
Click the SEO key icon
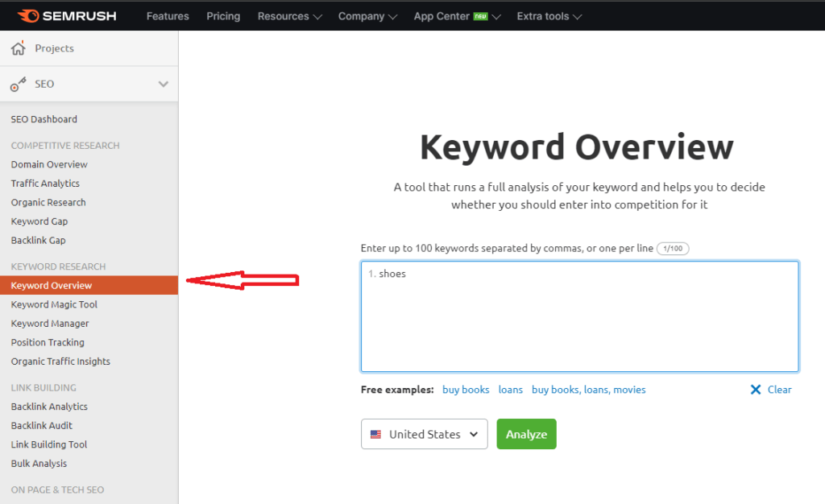coord(19,85)
